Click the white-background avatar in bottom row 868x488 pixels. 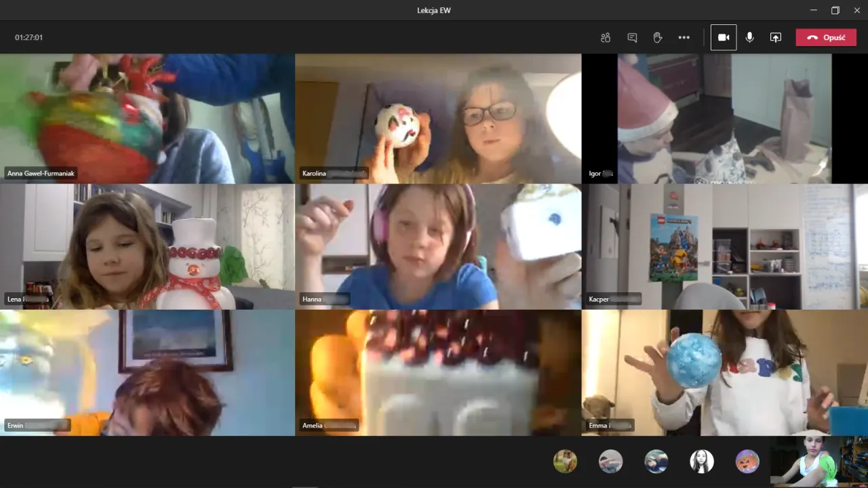pyautogui.click(x=702, y=462)
